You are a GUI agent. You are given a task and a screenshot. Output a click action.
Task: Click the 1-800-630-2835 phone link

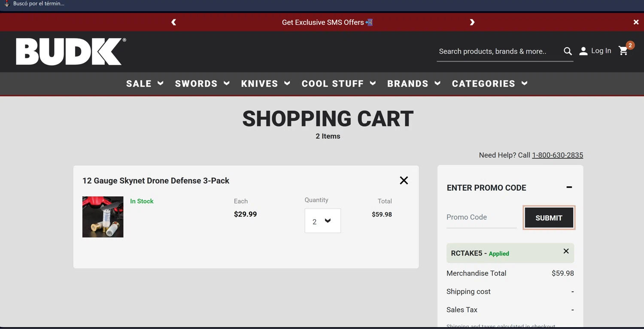(557, 155)
